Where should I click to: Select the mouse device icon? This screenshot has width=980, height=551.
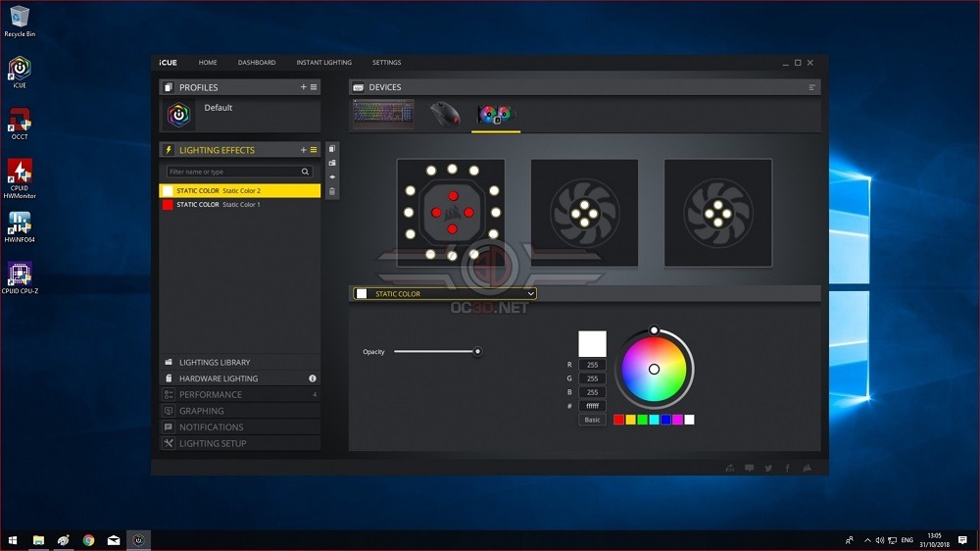point(445,114)
